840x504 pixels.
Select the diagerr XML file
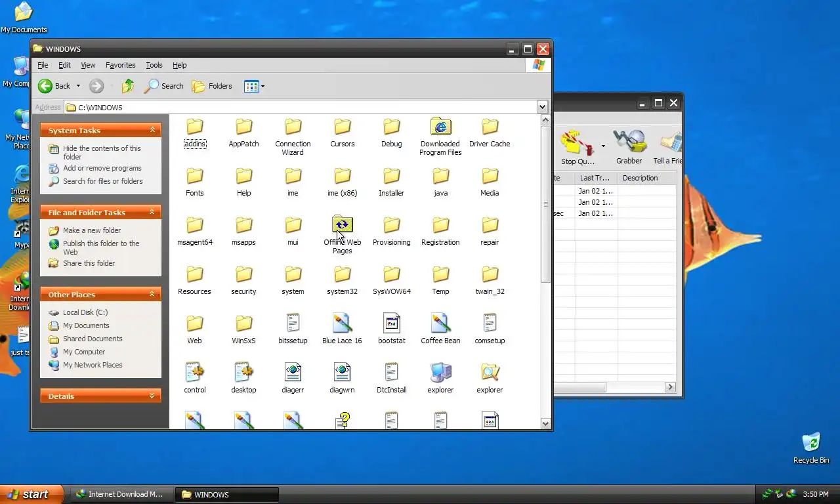coord(293,378)
